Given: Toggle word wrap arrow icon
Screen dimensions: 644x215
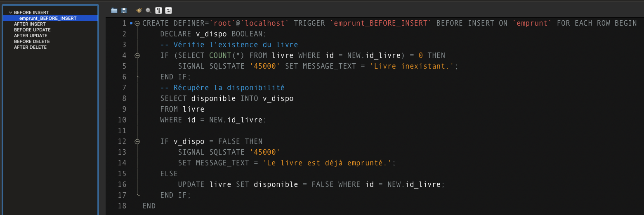Looking at the screenshot, I should (169, 10).
